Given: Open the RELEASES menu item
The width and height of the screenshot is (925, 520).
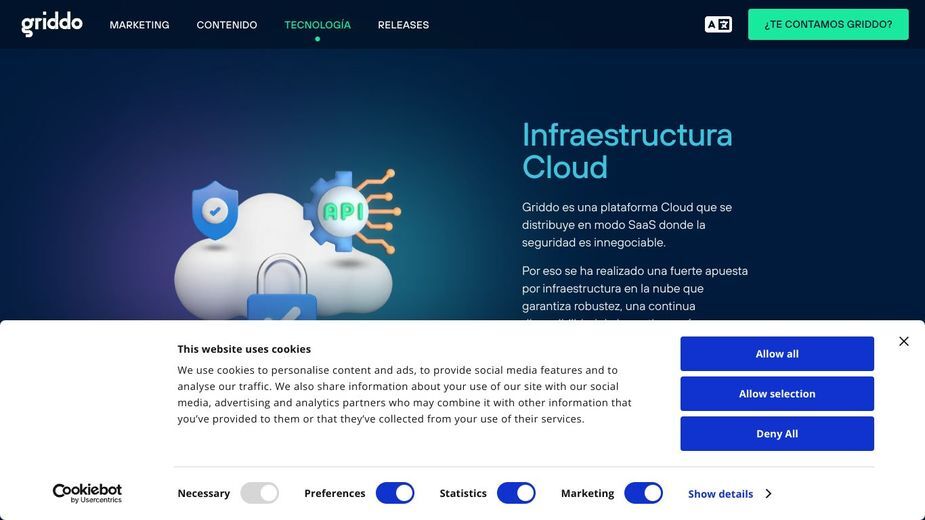Looking at the screenshot, I should tap(403, 25).
